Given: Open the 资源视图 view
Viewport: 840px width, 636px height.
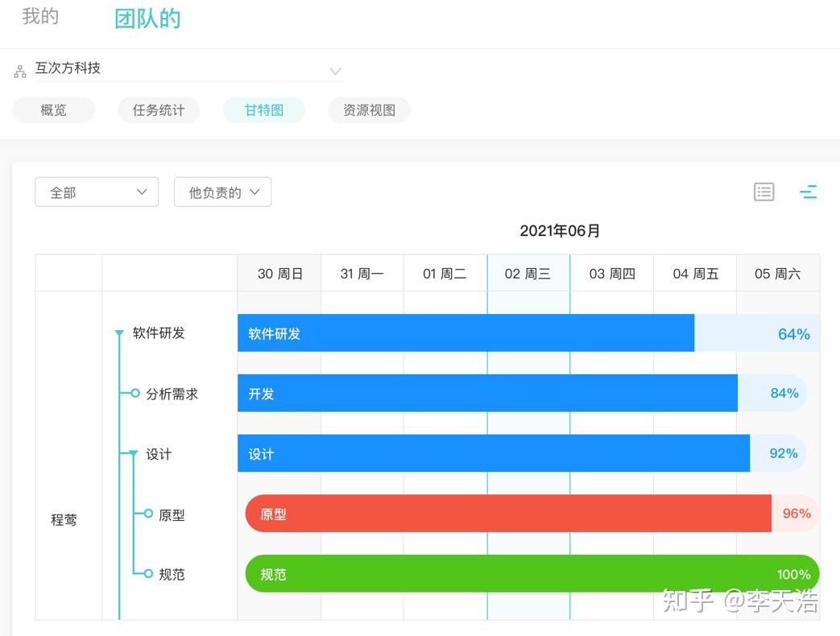Looking at the screenshot, I should [x=369, y=110].
